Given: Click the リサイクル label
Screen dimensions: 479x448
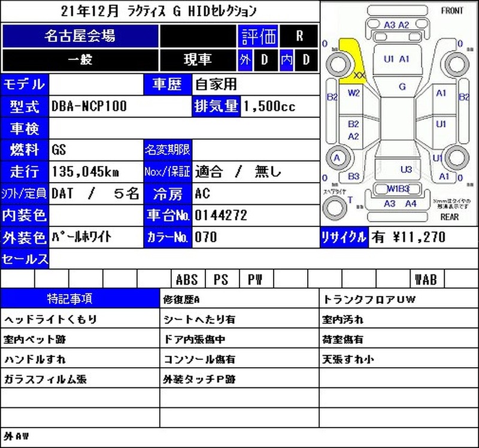Looking at the screenshot, I should [344, 237].
